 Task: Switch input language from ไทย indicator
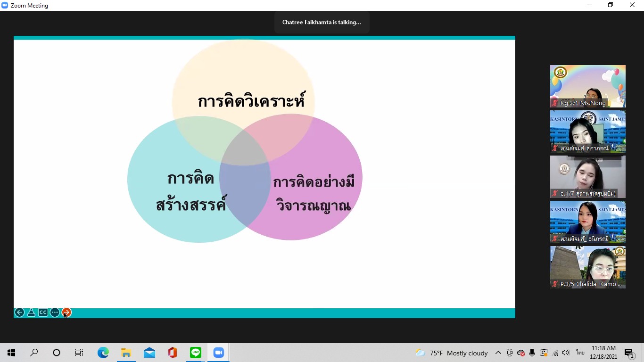(580, 353)
